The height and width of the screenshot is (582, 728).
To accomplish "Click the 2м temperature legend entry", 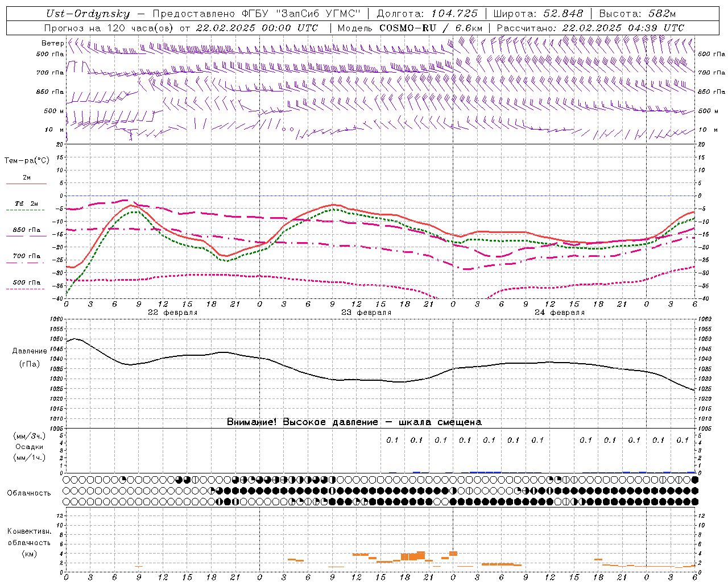I will click(27, 178).
